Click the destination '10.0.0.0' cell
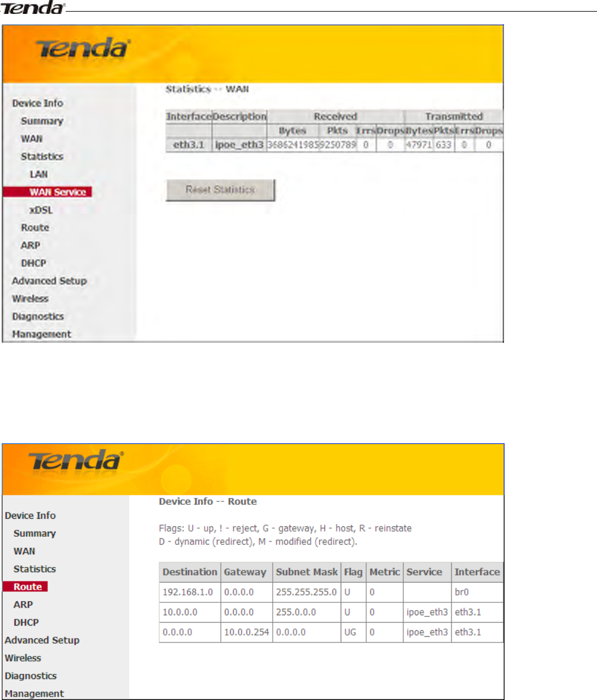The width and height of the screenshot is (597, 700). click(190, 612)
